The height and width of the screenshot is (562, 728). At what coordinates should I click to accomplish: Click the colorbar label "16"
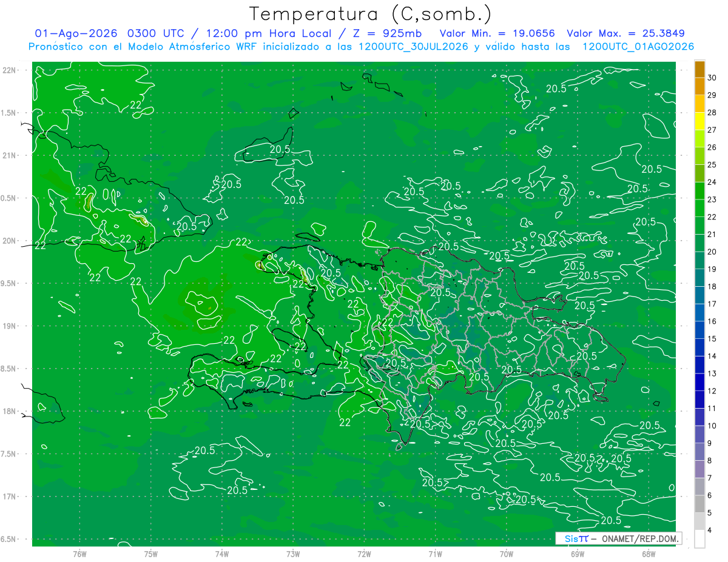712,321
